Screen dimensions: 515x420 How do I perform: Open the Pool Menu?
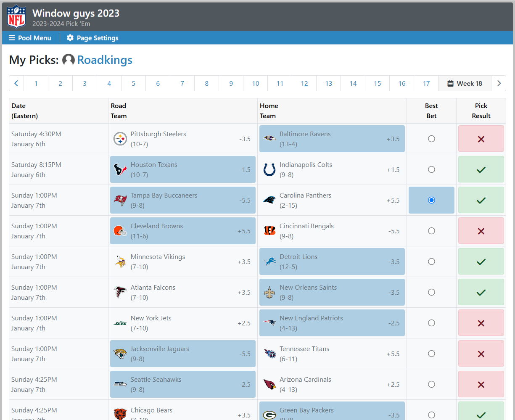point(30,38)
